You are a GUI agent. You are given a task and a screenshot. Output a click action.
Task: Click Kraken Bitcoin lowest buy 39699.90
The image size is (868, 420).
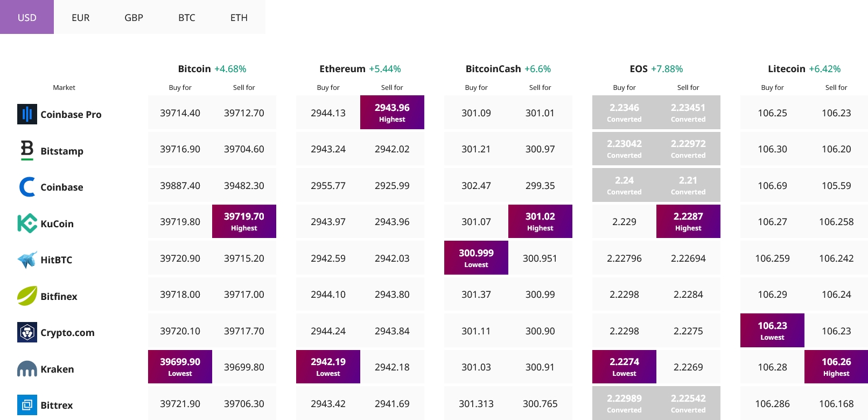click(x=180, y=367)
